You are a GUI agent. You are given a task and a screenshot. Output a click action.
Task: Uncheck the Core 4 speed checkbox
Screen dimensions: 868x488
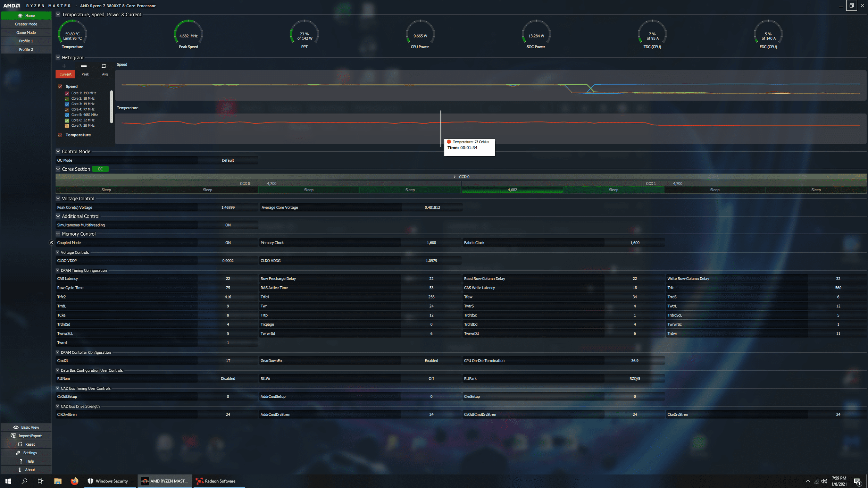click(67, 109)
